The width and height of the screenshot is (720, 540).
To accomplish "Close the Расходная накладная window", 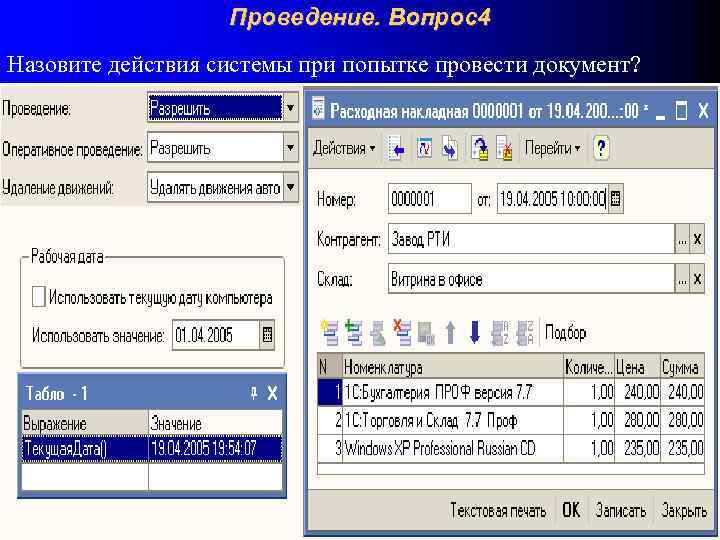I will click(x=703, y=111).
